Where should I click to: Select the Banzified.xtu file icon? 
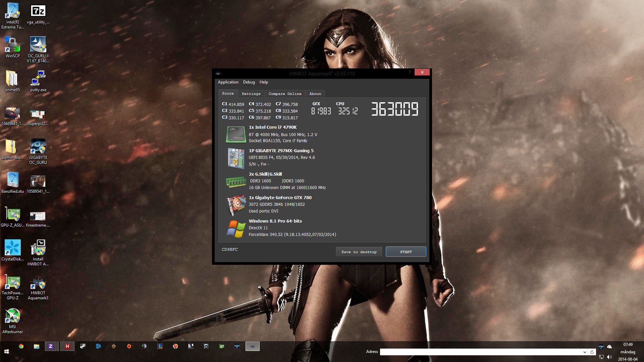click(x=12, y=183)
